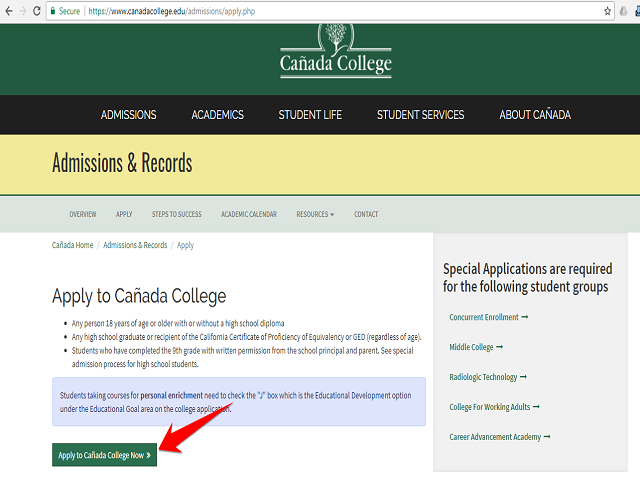Click the Cañada College logo

(336, 51)
